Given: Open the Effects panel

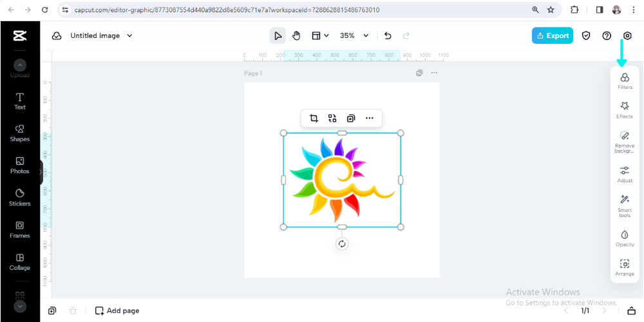Looking at the screenshot, I should (625, 110).
